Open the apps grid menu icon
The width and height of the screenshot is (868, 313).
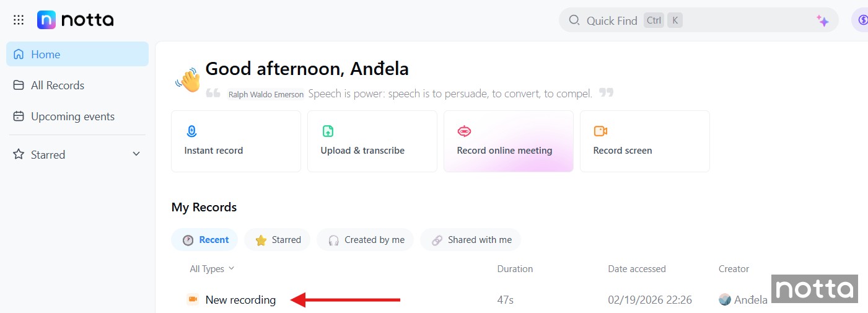click(19, 20)
